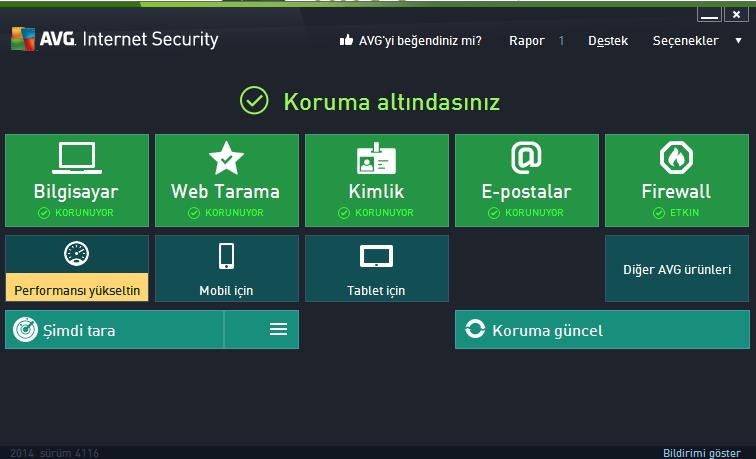Click the Koruma altındasınız heading
The height and width of the screenshot is (459, 756).
pyautogui.click(x=392, y=102)
